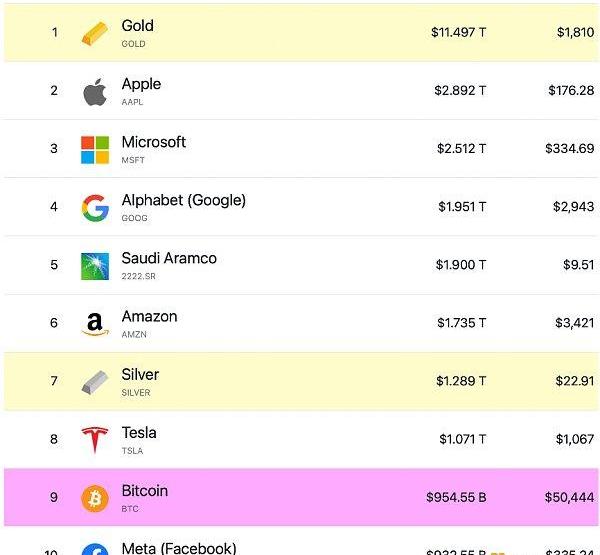Open the Bitcoin asset name link

pos(145,491)
